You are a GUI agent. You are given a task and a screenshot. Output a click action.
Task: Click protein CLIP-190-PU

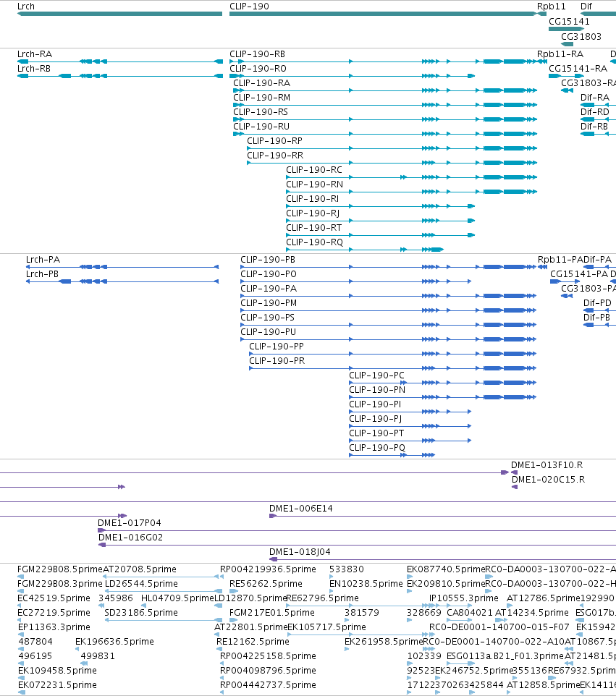pyautogui.click(x=268, y=332)
